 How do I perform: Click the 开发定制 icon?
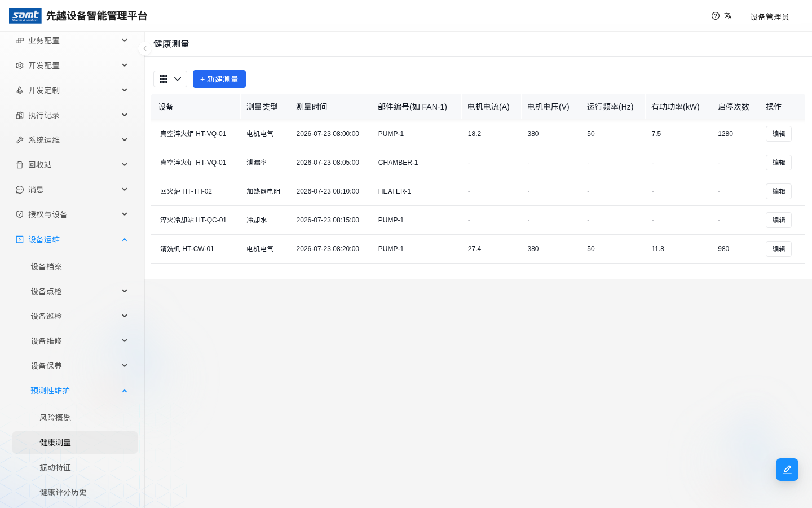[20, 90]
